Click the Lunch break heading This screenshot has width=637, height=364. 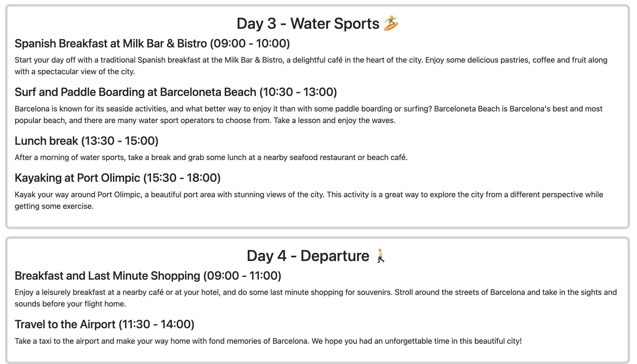(86, 141)
